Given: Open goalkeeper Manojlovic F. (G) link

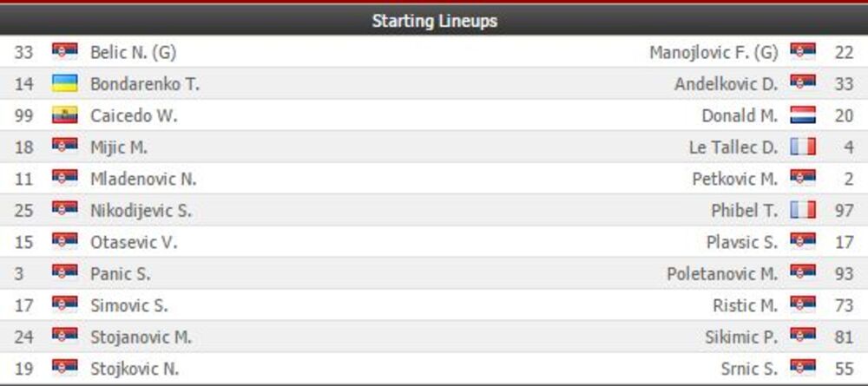Looking at the screenshot, I should click(x=713, y=52).
